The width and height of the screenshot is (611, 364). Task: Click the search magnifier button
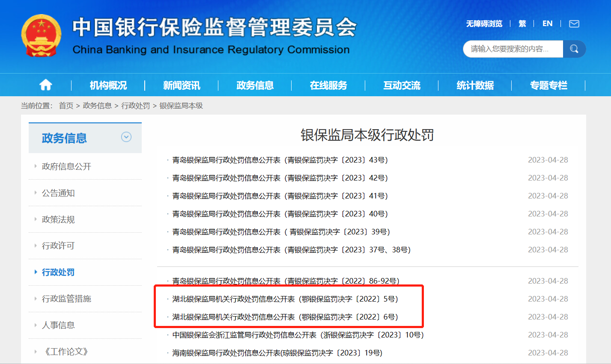(574, 49)
